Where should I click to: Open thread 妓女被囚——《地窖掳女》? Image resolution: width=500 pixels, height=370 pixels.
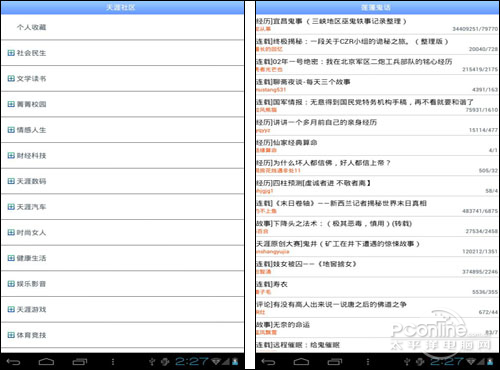[x=377, y=267]
